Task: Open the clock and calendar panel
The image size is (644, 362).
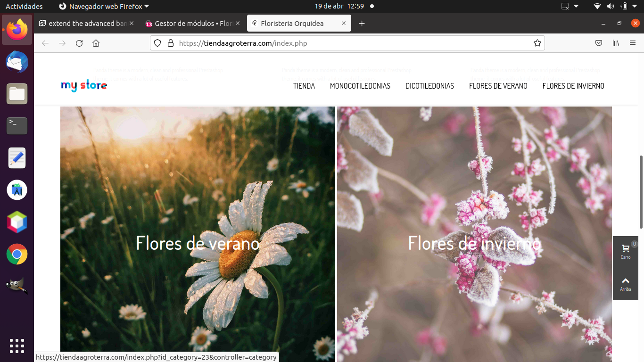Action: coord(339,6)
